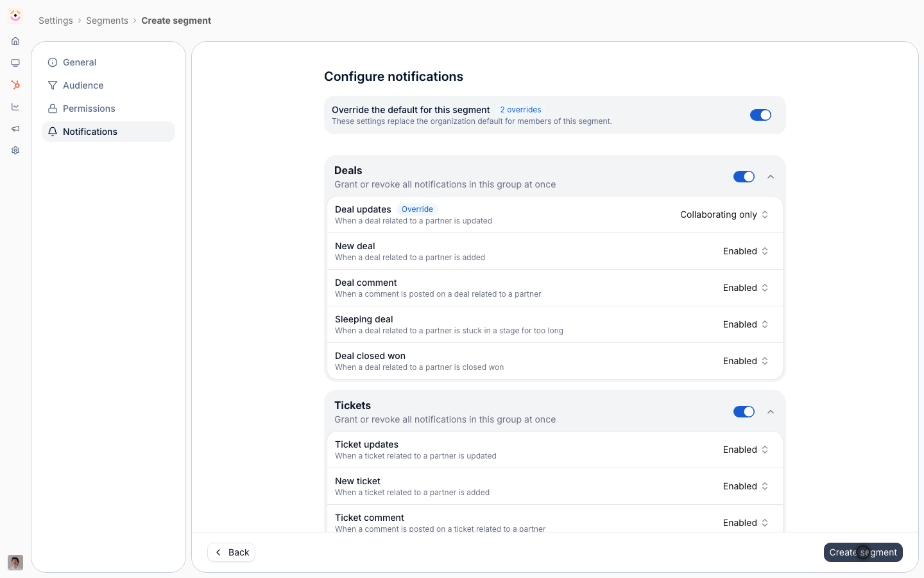
Task: Open Deal closed won Enabled dropdown
Action: (746, 361)
